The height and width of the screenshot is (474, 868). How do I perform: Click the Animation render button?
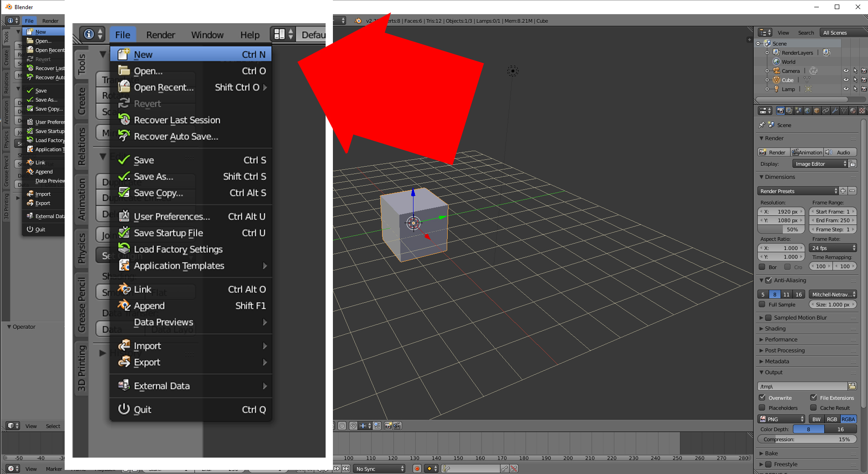tap(807, 152)
